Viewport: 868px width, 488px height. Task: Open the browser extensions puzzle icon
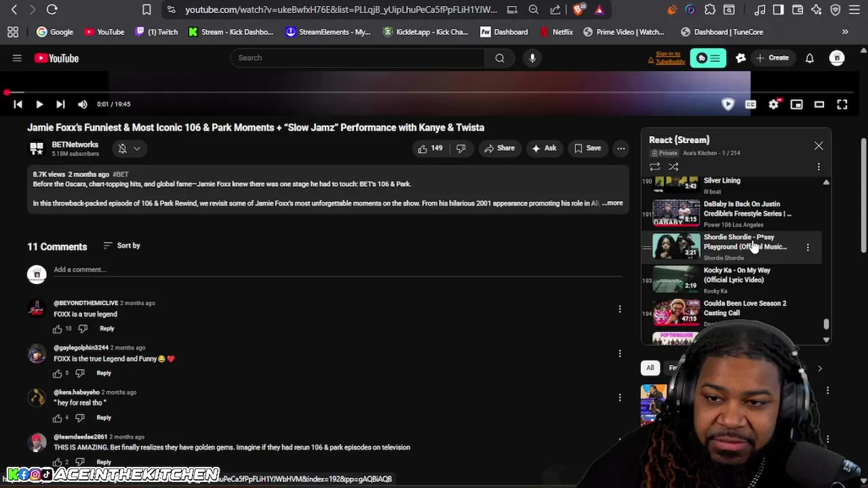click(710, 9)
